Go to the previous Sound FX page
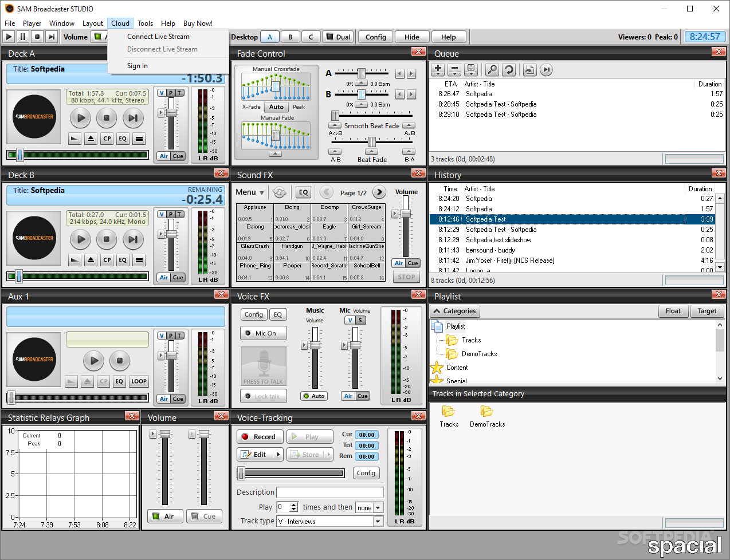The image size is (730, 560). [x=327, y=192]
